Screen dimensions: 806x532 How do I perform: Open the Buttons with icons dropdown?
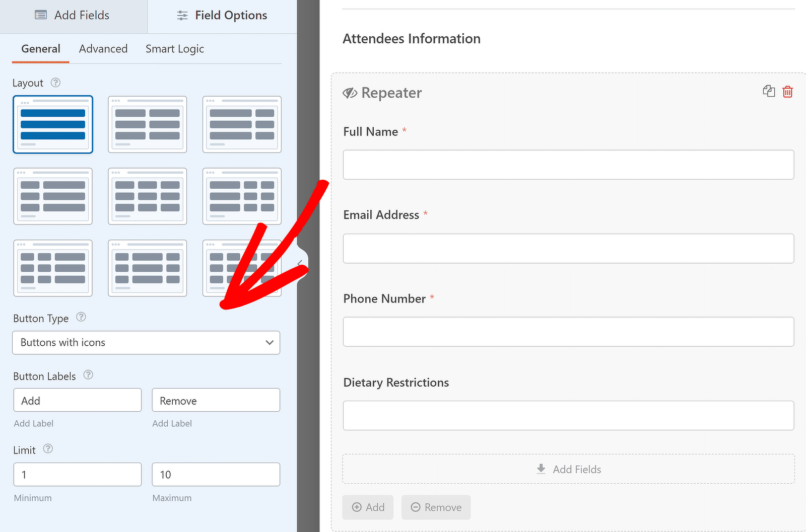[146, 343]
